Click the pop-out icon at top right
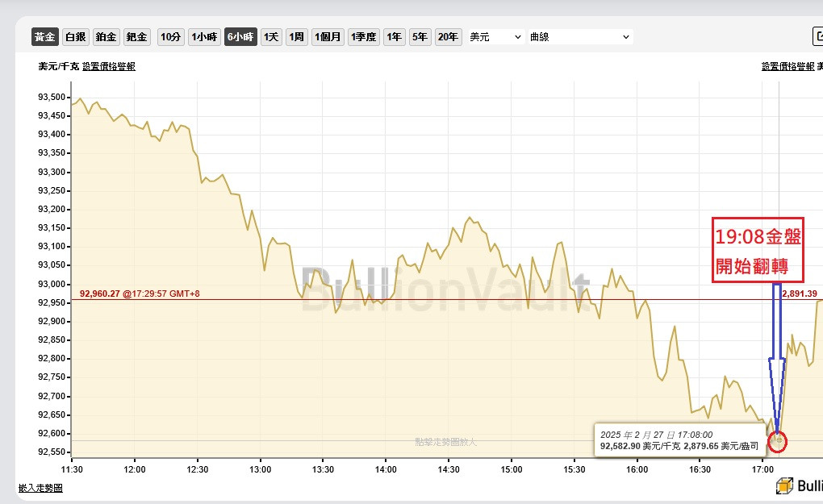The height and width of the screenshot is (504, 823). click(x=817, y=37)
